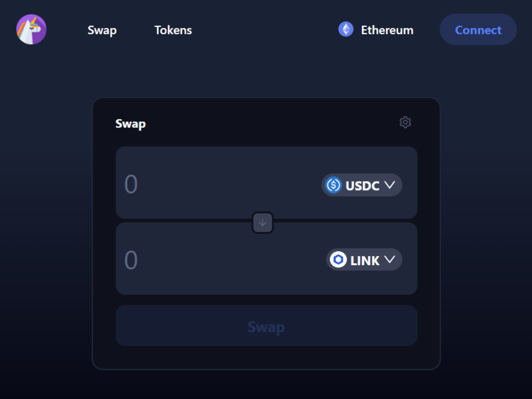This screenshot has height=399, width=532.
Task: Click the Swap heading inside the card
Action: point(131,124)
